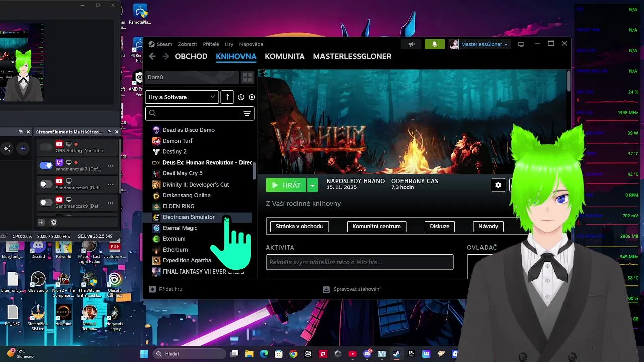Click Windows Start button
The width and height of the screenshot is (644, 362).
point(144,354)
